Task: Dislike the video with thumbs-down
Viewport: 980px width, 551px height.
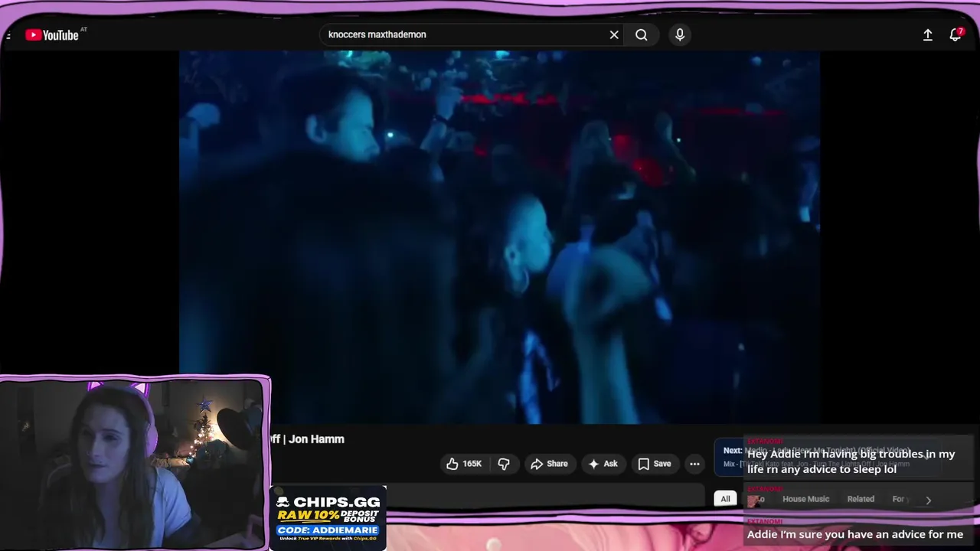Action: click(x=504, y=464)
